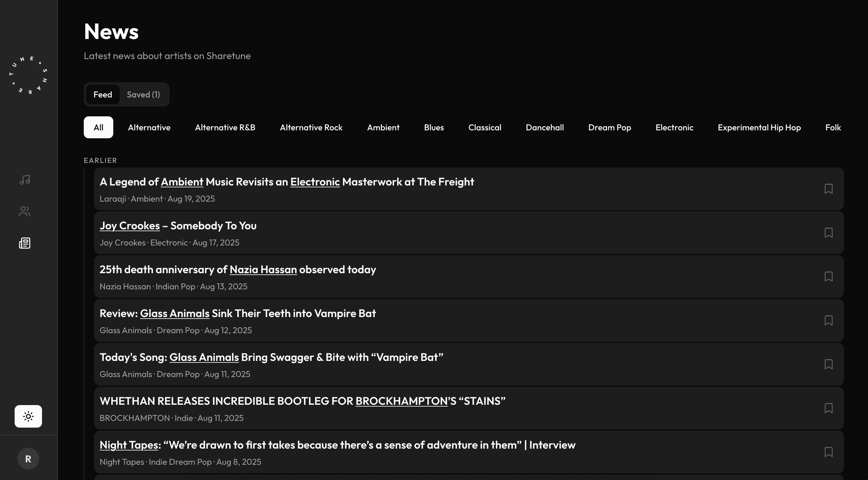Bookmark Today's Song Glass Animals article

pyautogui.click(x=829, y=364)
